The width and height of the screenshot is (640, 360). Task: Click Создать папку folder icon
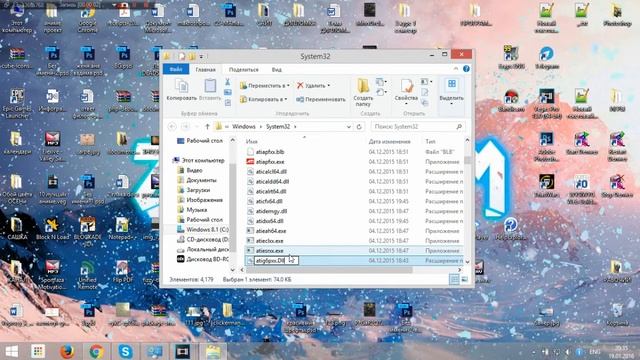[x=363, y=86]
